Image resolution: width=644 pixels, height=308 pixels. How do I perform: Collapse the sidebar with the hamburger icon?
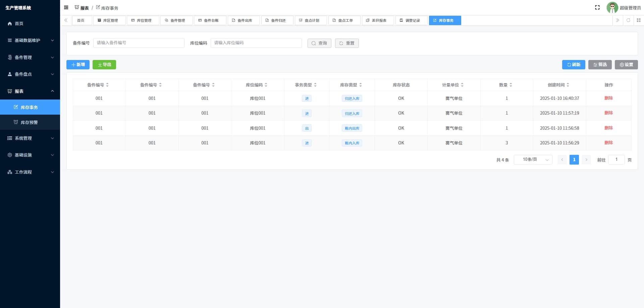click(x=66, y=7)
